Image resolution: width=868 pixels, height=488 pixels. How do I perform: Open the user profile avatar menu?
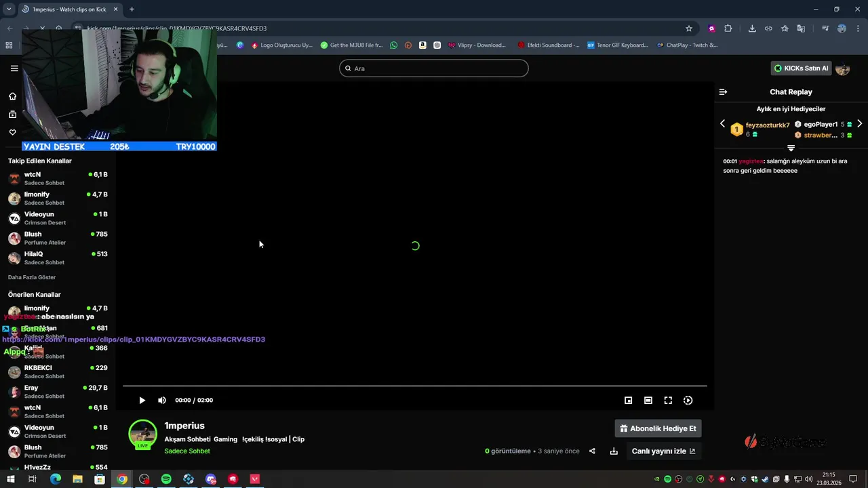[x=843, y=68]
